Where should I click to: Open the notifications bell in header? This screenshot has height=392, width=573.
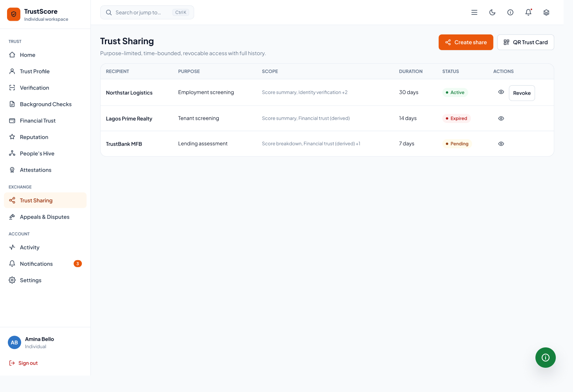[x=528, y=13]
